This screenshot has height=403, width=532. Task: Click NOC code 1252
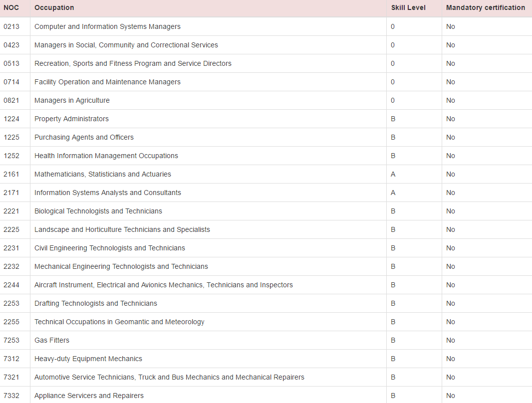pyautogui.click(x=11, y=156)
